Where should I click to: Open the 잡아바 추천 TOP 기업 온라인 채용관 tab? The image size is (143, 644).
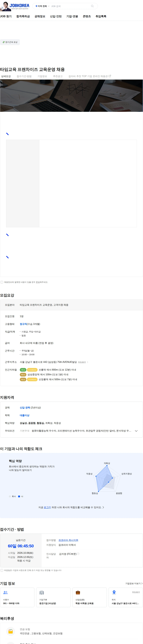tap(90, 76)
